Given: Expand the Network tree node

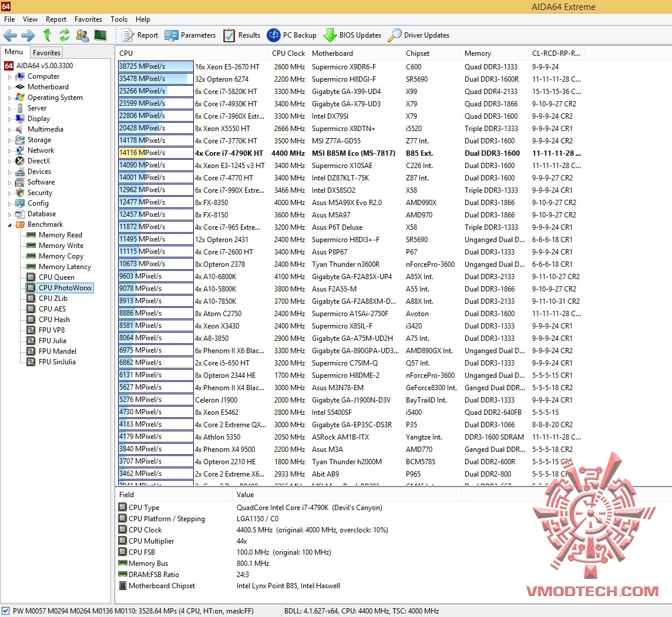Looking at the screenshot, I should 9,150.
